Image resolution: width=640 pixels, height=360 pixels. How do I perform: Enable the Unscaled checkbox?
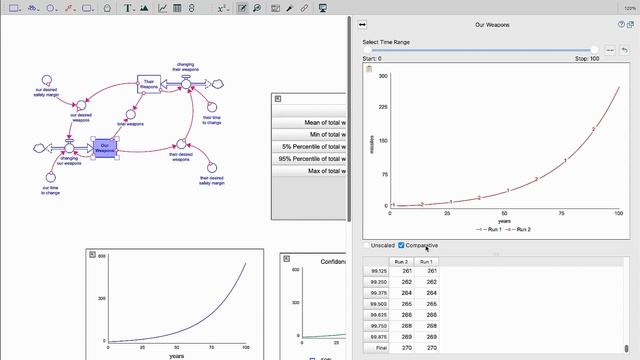[366, 245]
